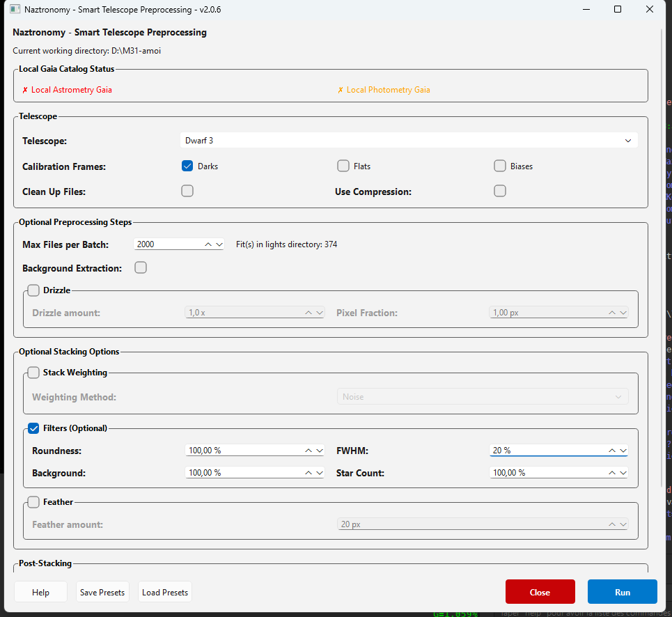Enable the Darks calibration frames checkbox
Viewport: 672px width, 617px height.
[187, 166]
